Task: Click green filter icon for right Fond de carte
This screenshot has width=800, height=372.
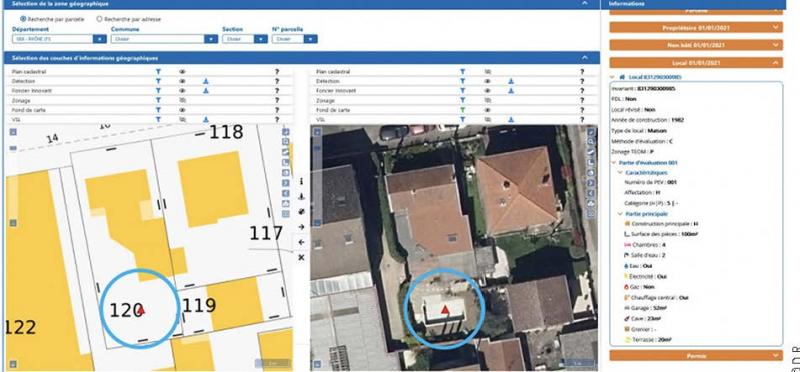Action: coord(463,110)
